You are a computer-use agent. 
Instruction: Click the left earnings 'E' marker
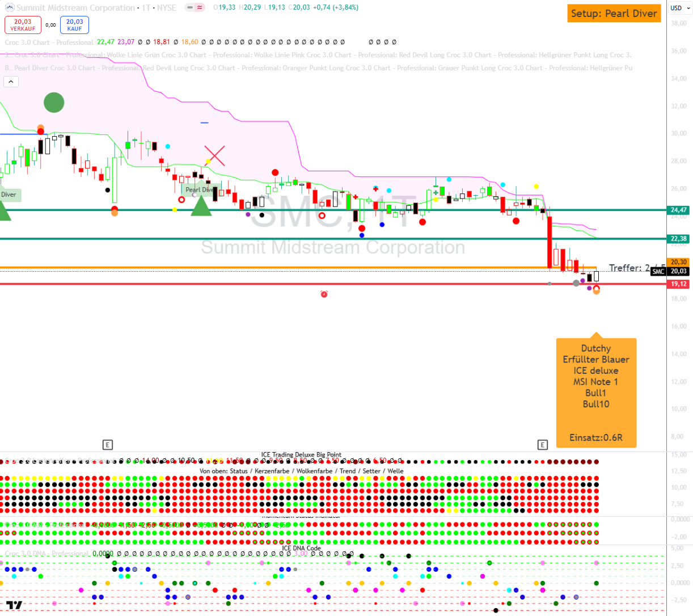107,445
